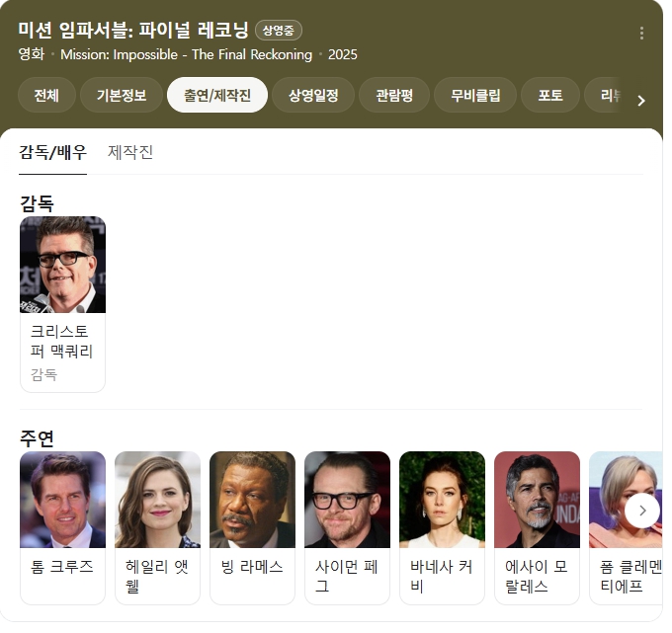Click the name 헤일리 앳웰
The width and height of the screenshot is (672, 633).
coord(157,577)
